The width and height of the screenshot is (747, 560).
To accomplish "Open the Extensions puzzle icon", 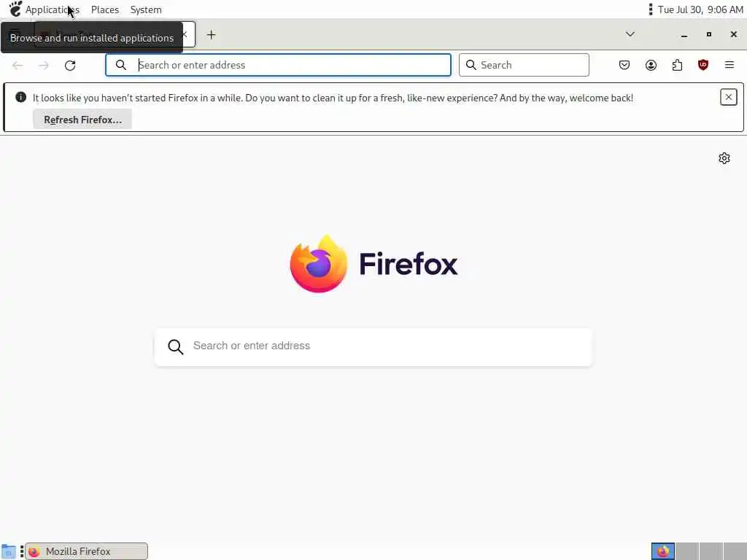I will [677, 65].
